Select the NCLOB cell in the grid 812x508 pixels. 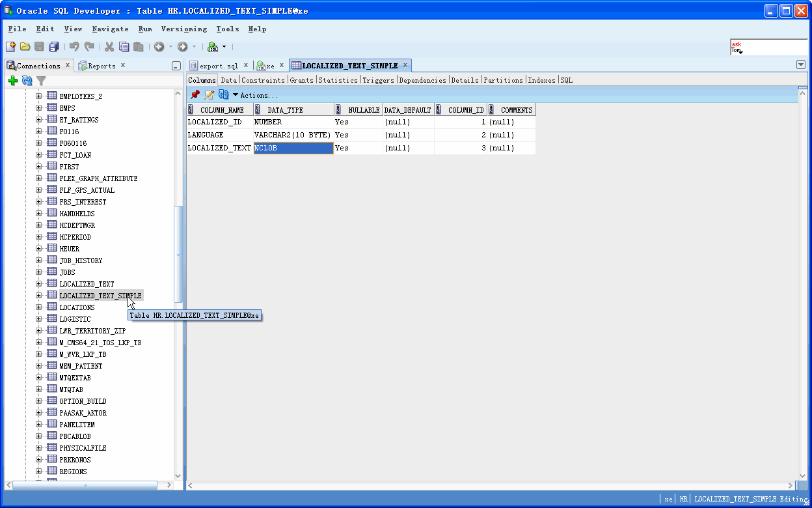coord(293,148)
